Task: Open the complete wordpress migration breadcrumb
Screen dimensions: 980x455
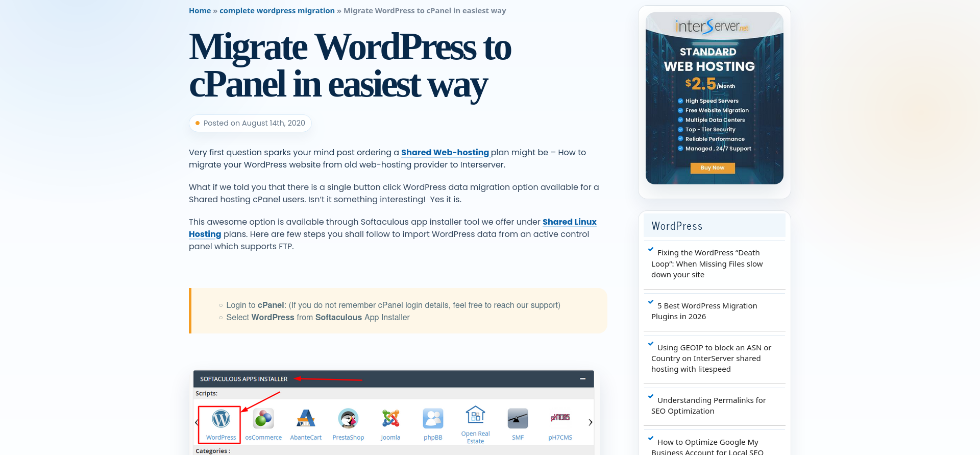Action: pyautogui.click(x=277, y=11)
